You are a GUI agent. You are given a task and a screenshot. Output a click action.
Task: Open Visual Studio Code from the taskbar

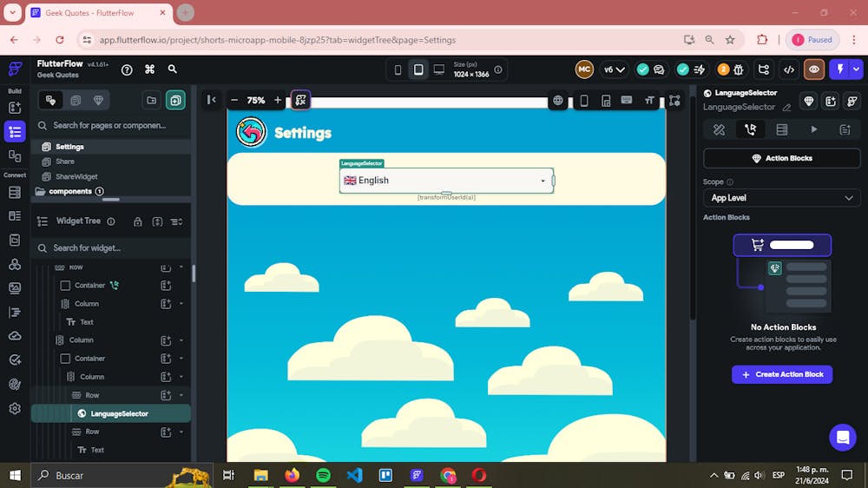[x=354, y=475]
